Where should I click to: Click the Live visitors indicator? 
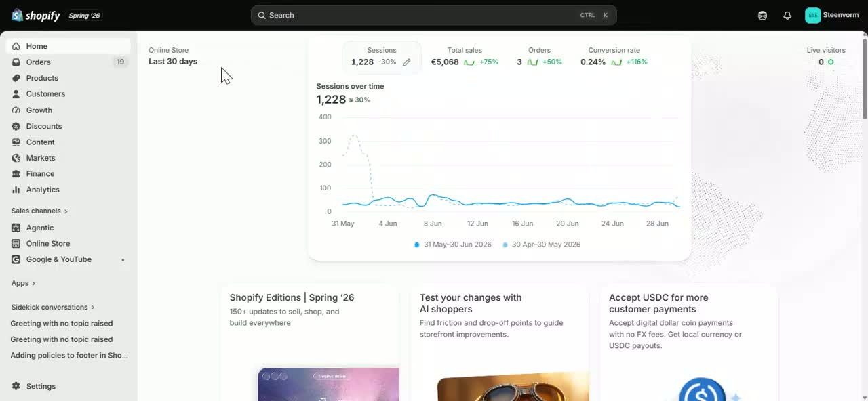826,56
